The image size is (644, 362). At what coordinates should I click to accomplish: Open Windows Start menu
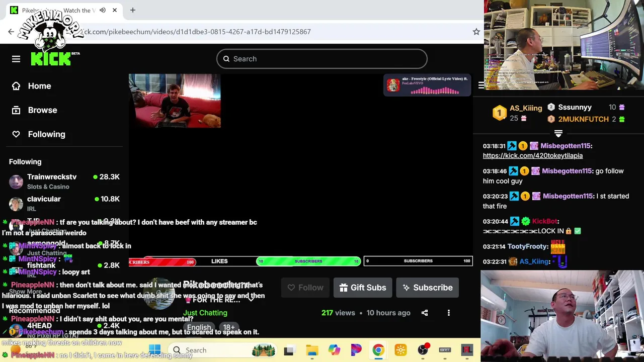pos(154,350)
